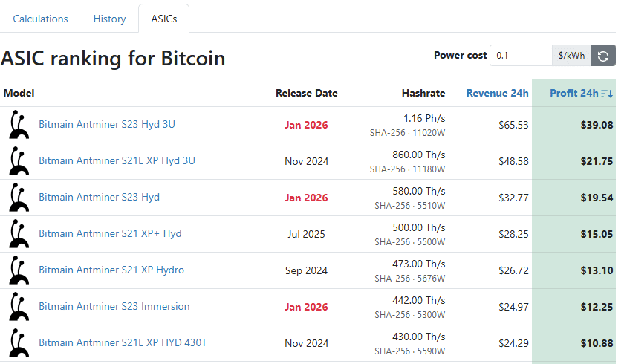
Task: Click the $26.72 revenue value
Action: coord(513,271)
